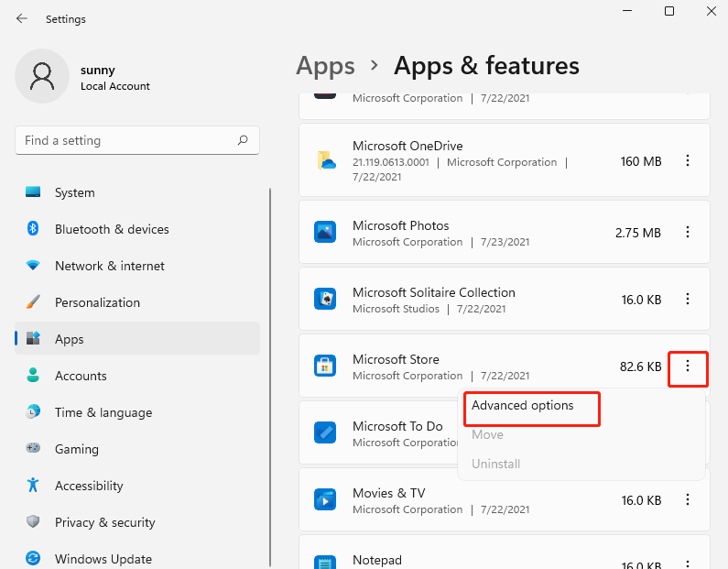The height and width of the screenshot is (569, 728).
Task: Open Privacy & security settings
Action: [137, 522]
